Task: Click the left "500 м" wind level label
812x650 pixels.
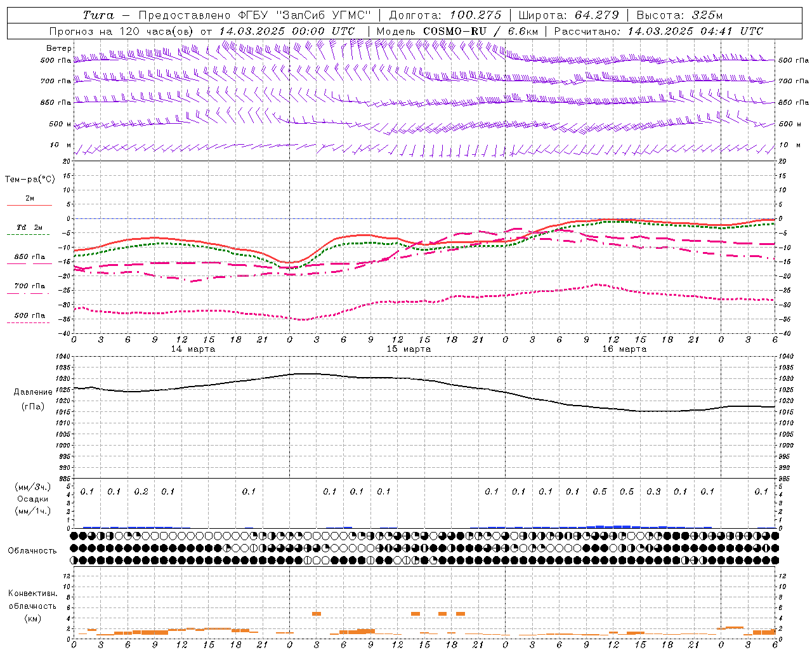Action: (60, 124)
